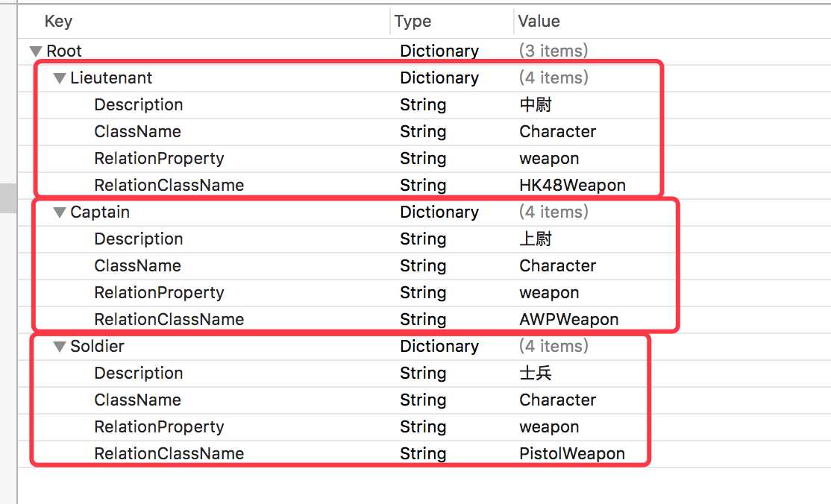Select the PistolWeapon value cell
Viewport: 831px width, 504px height.
pyautogui.click(x=572, y=453)
